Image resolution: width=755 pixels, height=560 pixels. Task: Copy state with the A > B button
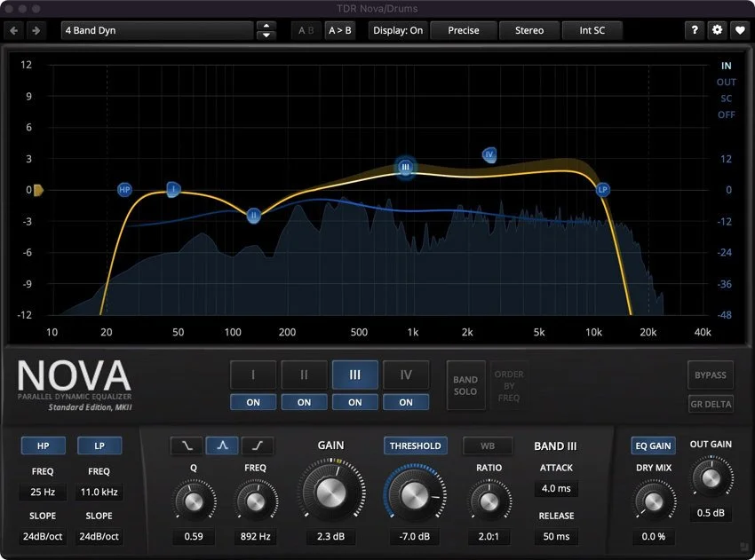click(x=339, y=31)
